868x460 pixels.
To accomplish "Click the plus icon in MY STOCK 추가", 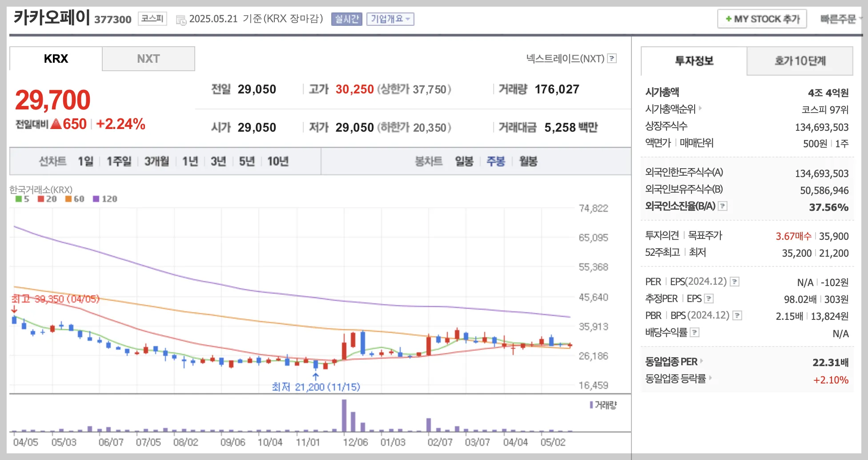I will click(728, 19).
